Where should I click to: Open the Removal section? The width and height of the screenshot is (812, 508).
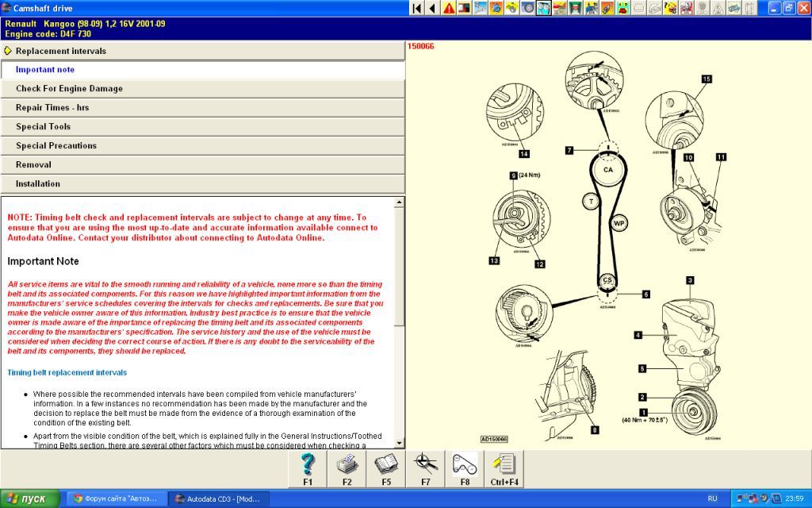202,165
